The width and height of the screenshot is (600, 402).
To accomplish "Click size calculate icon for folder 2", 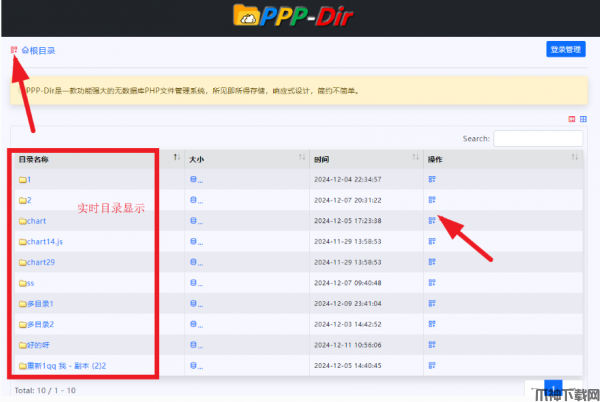I will 196,200.
